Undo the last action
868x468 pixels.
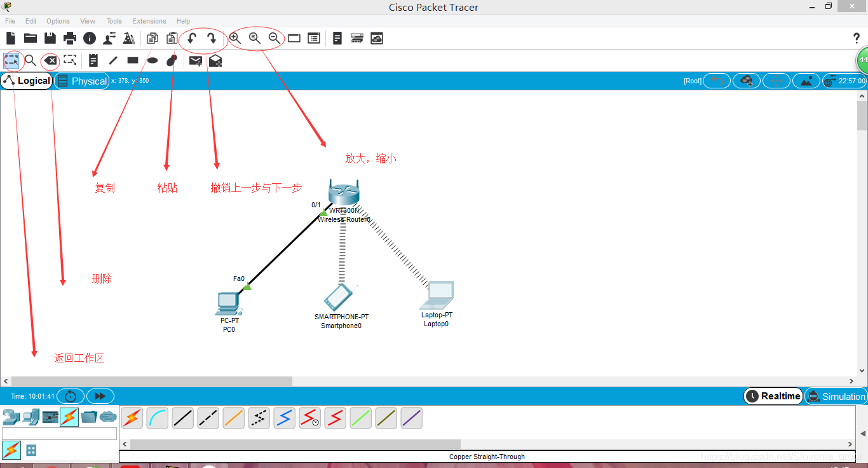[192, 39]
